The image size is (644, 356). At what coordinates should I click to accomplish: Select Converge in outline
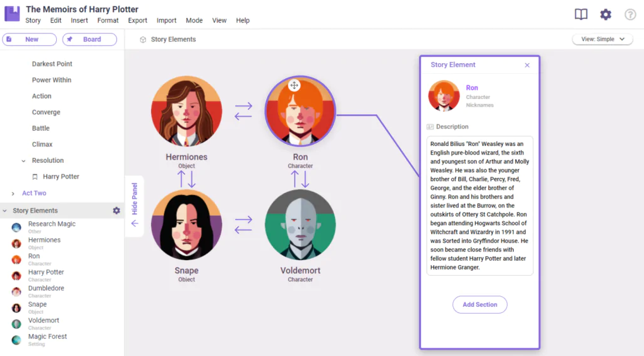(46, 112)
